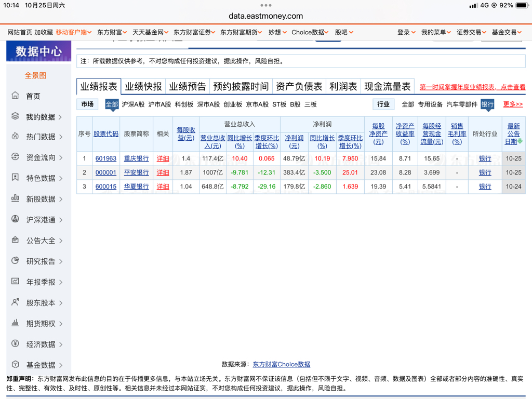Click the 热门数据 flame icon
The width and height of the screenshot is (532, 399).
point(15,137)
